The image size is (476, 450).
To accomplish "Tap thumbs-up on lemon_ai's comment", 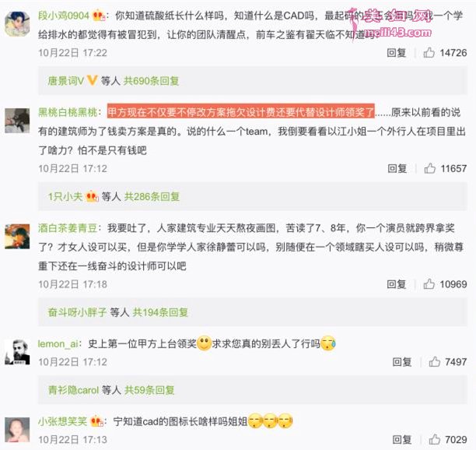I will point(435,361).
